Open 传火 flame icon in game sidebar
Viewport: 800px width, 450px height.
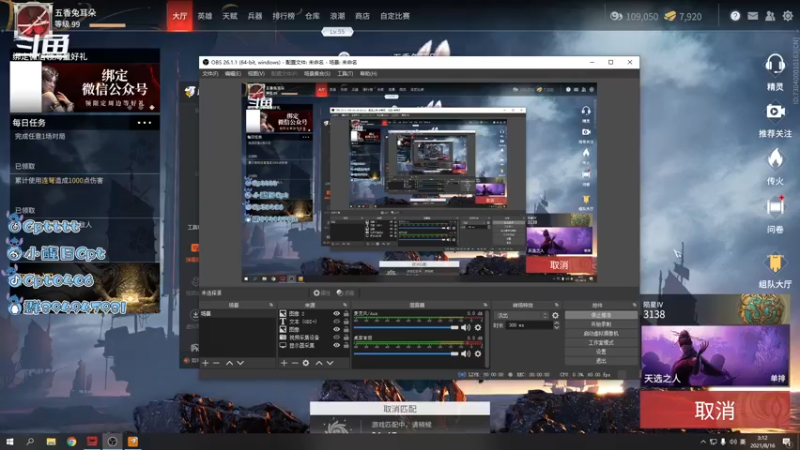coord(775,159)
